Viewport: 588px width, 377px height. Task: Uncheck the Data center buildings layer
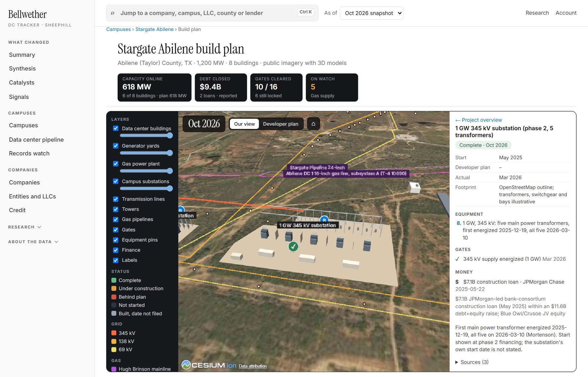(x=116, y=128)
